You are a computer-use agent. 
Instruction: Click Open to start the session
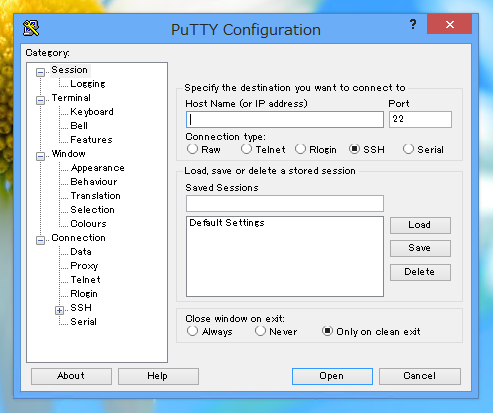click(x=332, y=376)
